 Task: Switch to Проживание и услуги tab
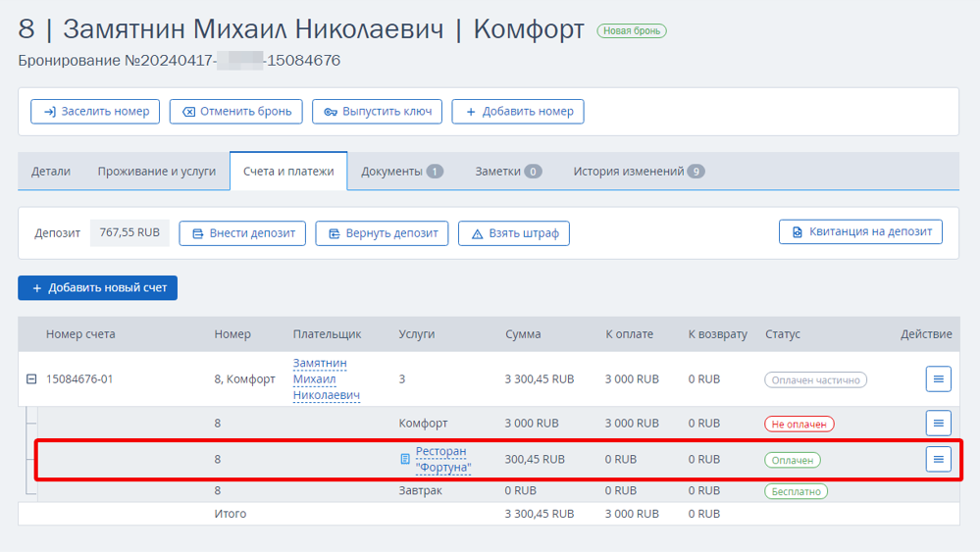tap(156, 172)
